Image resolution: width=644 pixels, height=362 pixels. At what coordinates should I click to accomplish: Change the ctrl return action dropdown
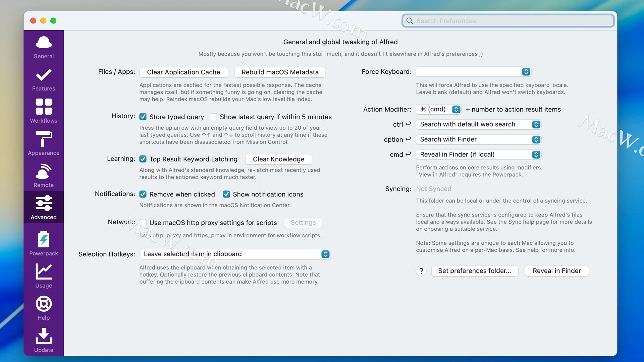coord(478,124)
